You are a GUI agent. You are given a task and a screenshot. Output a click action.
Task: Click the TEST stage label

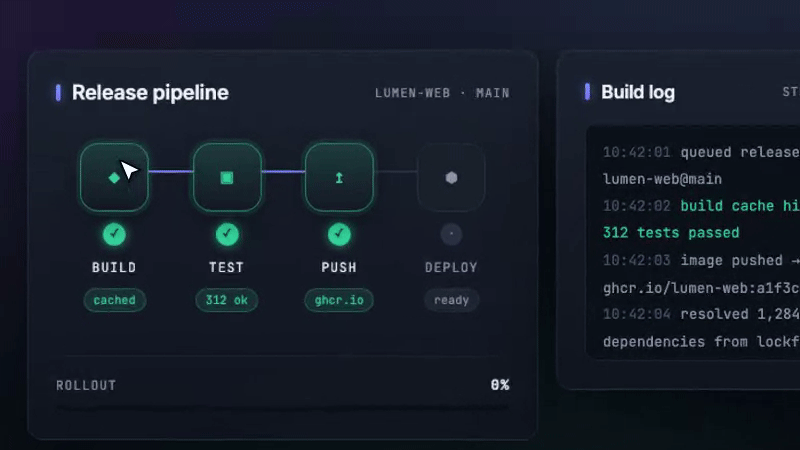pyautogui.click(x=227, y=267)
